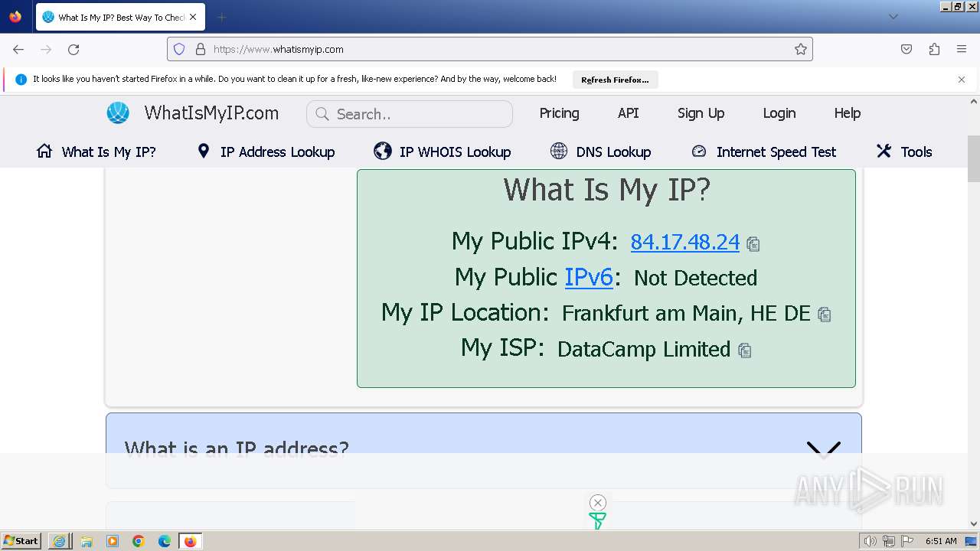
Task: Click the home icon beside What Is My IP?
Action: point(44,151)
